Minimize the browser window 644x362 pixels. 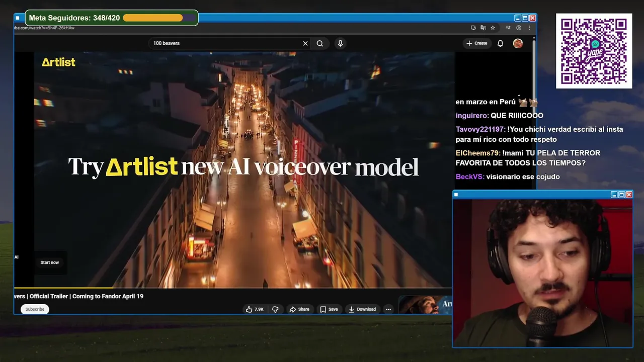517,18
